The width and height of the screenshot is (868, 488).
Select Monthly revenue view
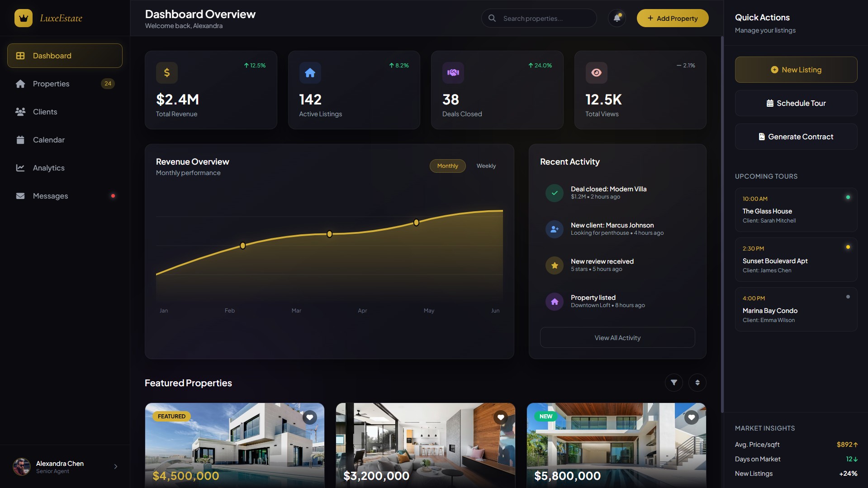447,166
